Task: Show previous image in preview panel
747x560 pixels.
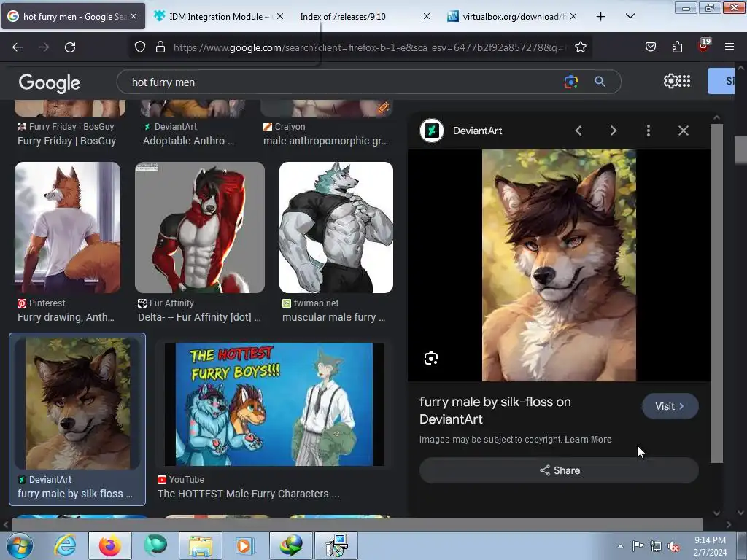Action: point(578,131)
